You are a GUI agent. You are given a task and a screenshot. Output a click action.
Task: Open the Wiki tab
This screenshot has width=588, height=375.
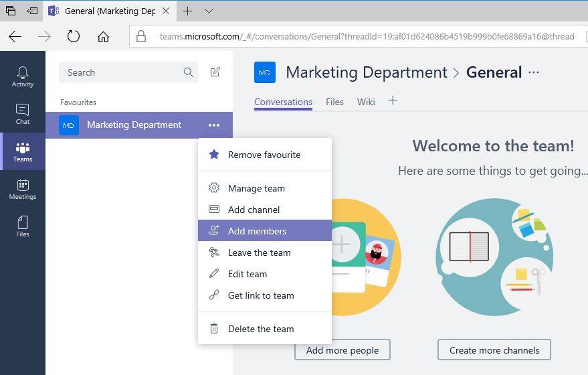[366, 102]
